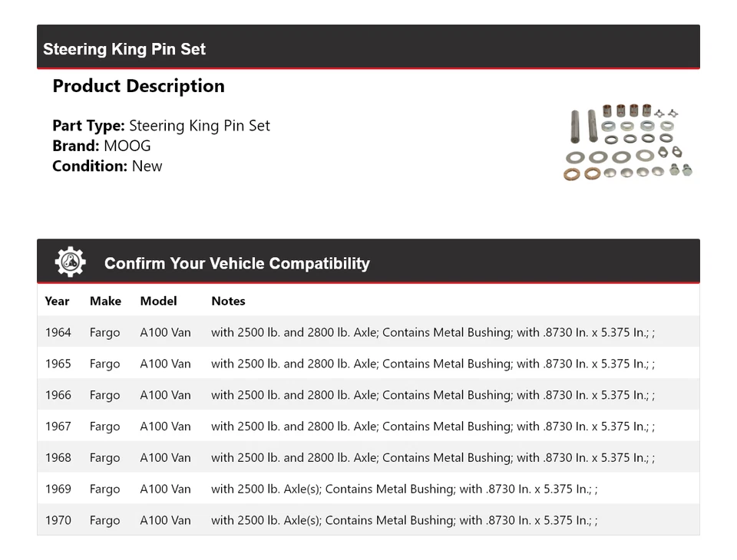The image size is (737, 560).
Task: Click the 1966 year cell
Action: [58, 395]
